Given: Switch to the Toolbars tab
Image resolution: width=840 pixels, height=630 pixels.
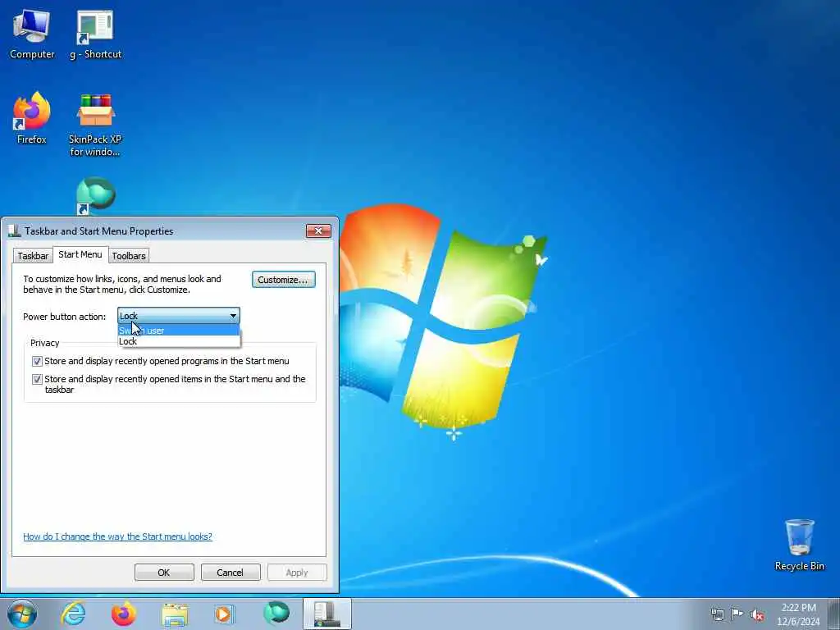Looking at the screenshot, I should click(129, 256).
